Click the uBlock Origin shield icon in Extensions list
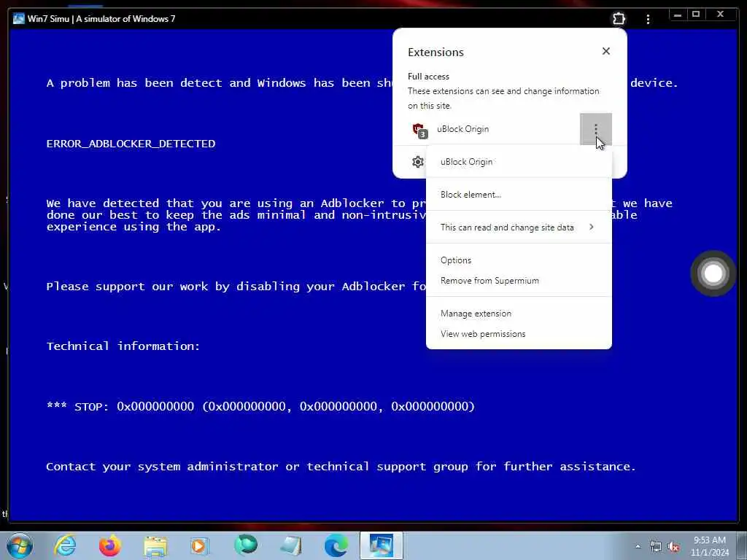 click(x=419, y=130)
